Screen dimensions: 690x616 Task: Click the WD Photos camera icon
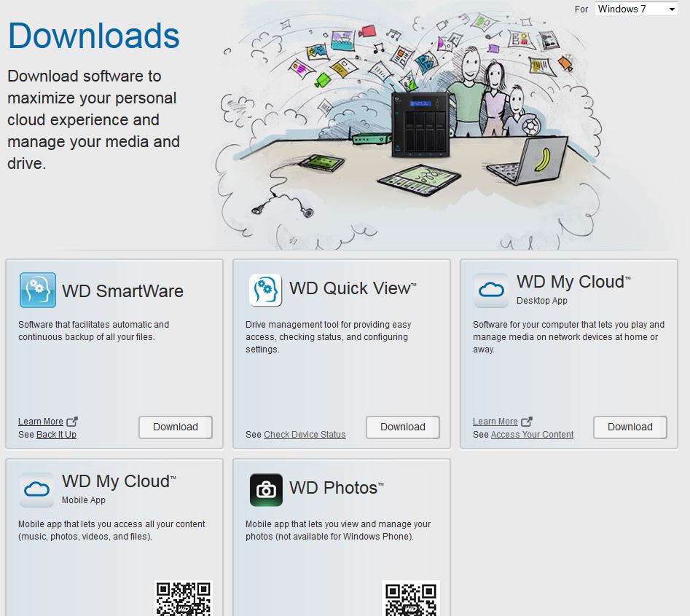click(x=266, y=490)
